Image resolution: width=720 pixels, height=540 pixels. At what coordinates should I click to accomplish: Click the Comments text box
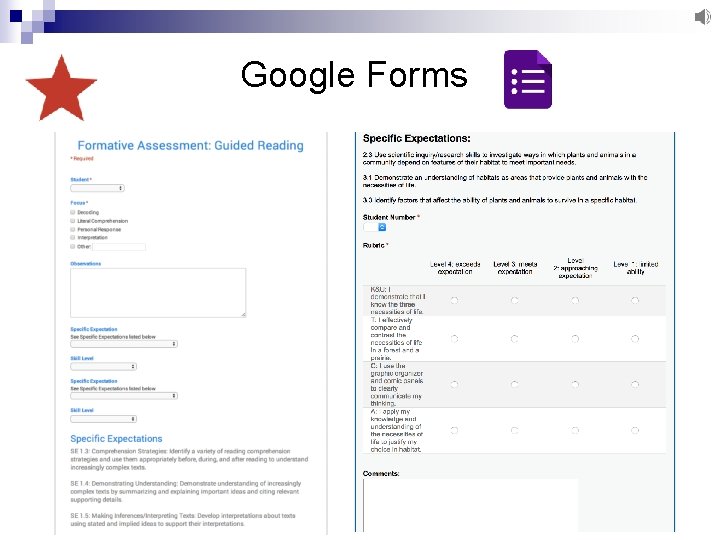(470, 505)
